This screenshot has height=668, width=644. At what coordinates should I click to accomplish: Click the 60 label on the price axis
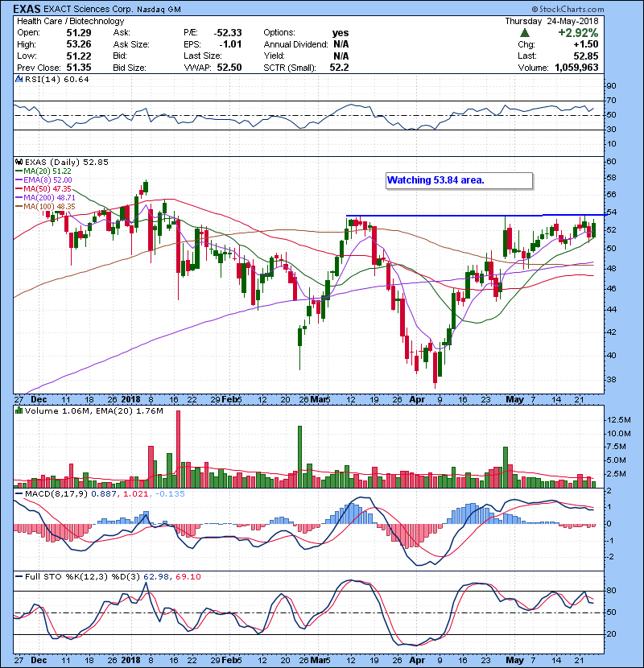611,161
